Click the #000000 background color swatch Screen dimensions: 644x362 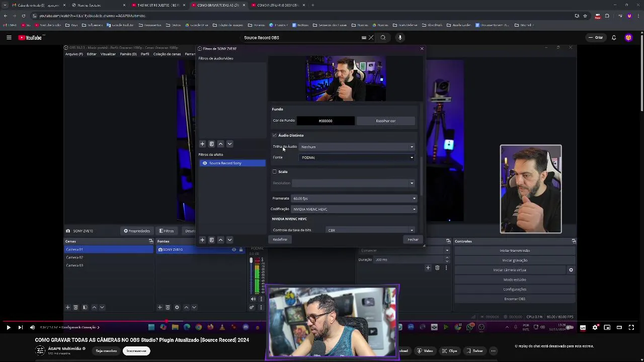coord(325,121)
